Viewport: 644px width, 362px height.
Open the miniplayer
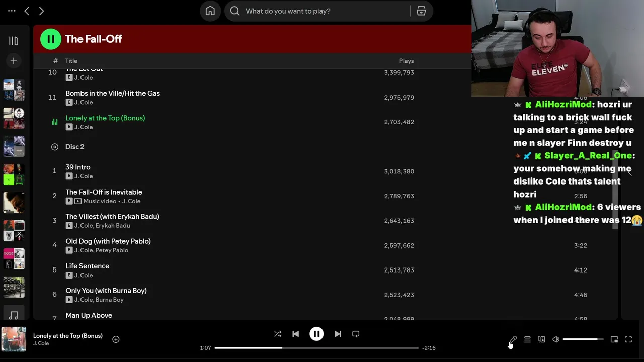pyautogui.click(x=614, y=339)
